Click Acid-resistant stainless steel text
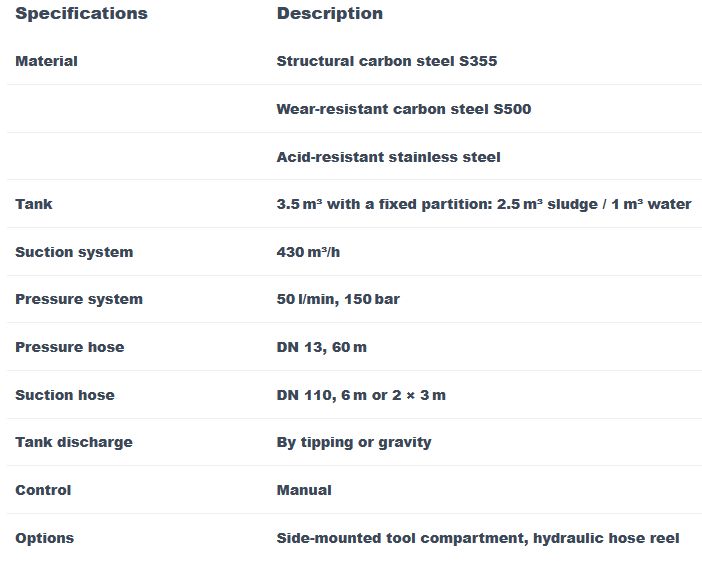The height and width of the screenshot is (563, 702). [388, 157]
